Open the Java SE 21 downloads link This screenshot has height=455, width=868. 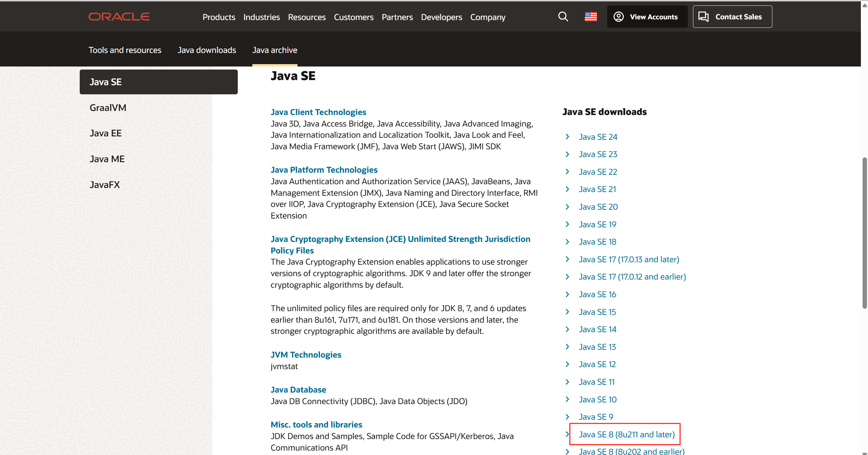(x=597, y=189)
